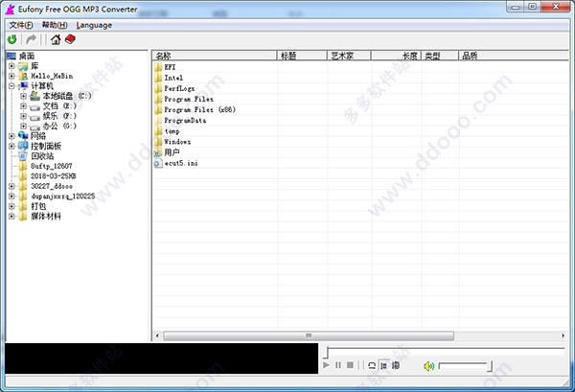Image resolution: width=575 pixels, height=392 pixels.
Task: Toggle the playlist order icon
Action: pyautogui.click(x=383, y=365)
